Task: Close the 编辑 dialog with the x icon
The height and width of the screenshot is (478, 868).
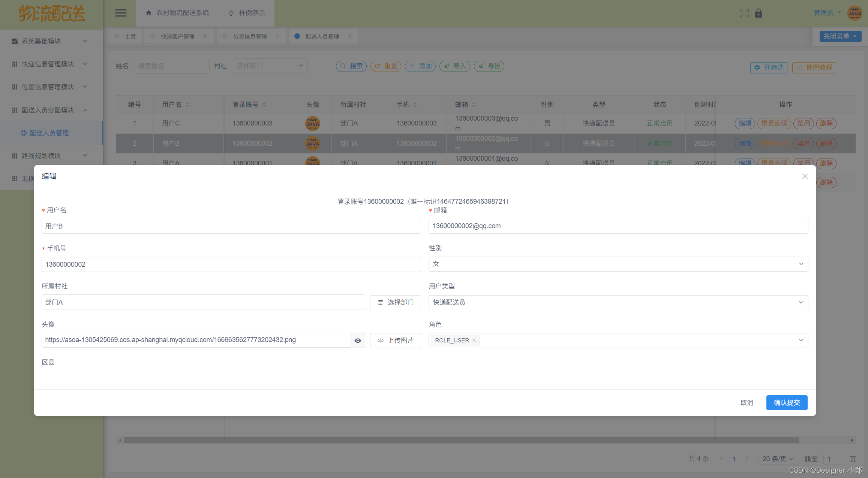Action: pos(805,176)
